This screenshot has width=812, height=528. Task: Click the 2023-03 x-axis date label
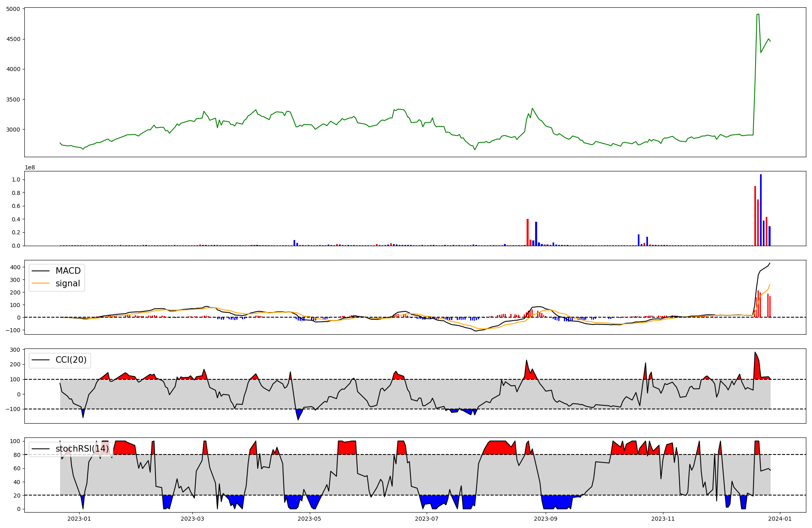point(192,518)
